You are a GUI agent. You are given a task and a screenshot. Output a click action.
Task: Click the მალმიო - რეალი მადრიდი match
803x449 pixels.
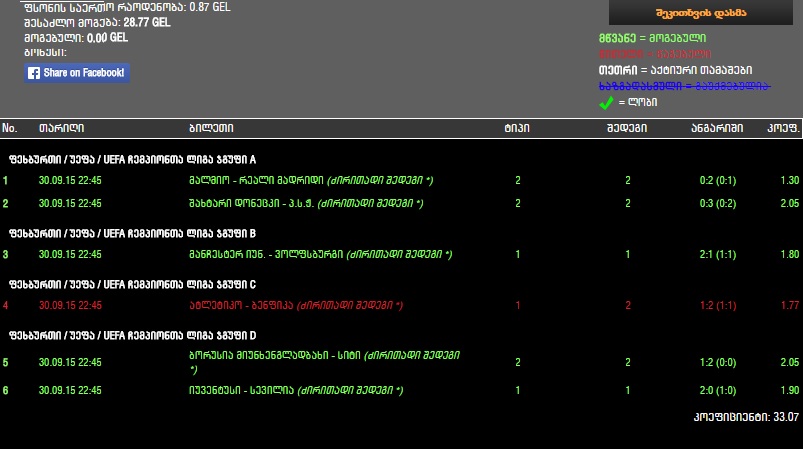click(x=311, y=181)
